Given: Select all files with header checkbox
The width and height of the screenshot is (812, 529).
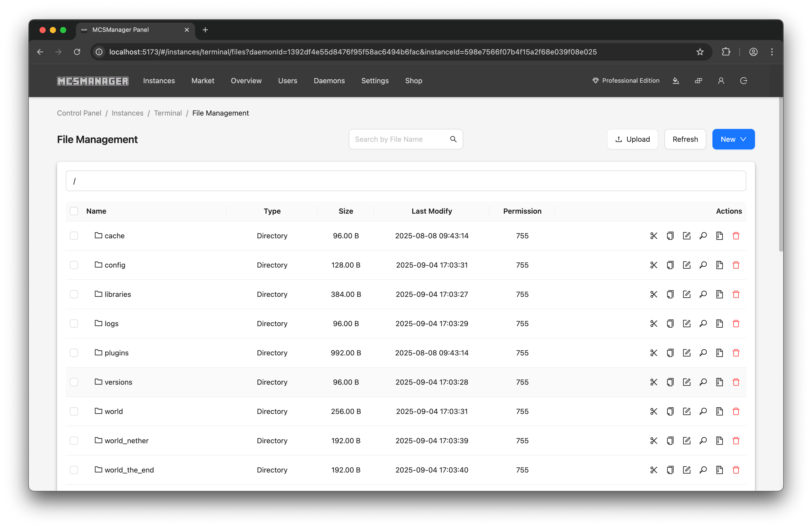Looking at the screenshot, I should pos(74,211).
